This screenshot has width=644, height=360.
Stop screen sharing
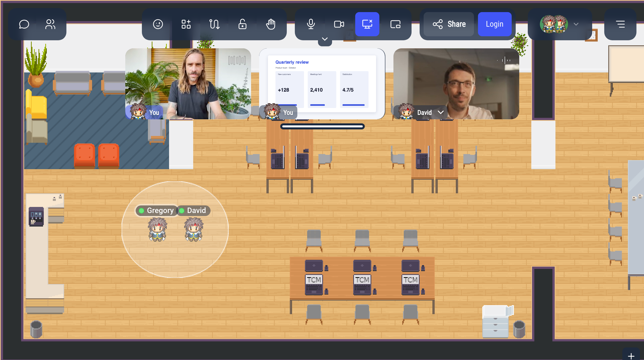point(367,24)
